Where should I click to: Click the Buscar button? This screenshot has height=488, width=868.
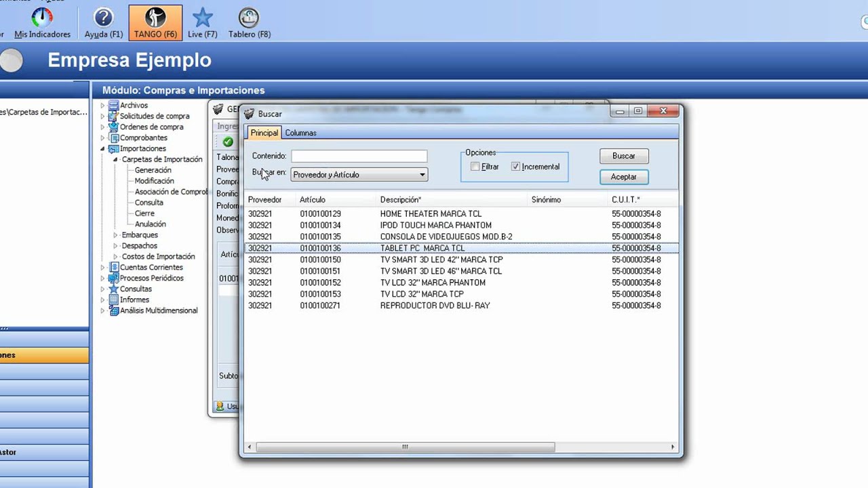tap(624, 156)
